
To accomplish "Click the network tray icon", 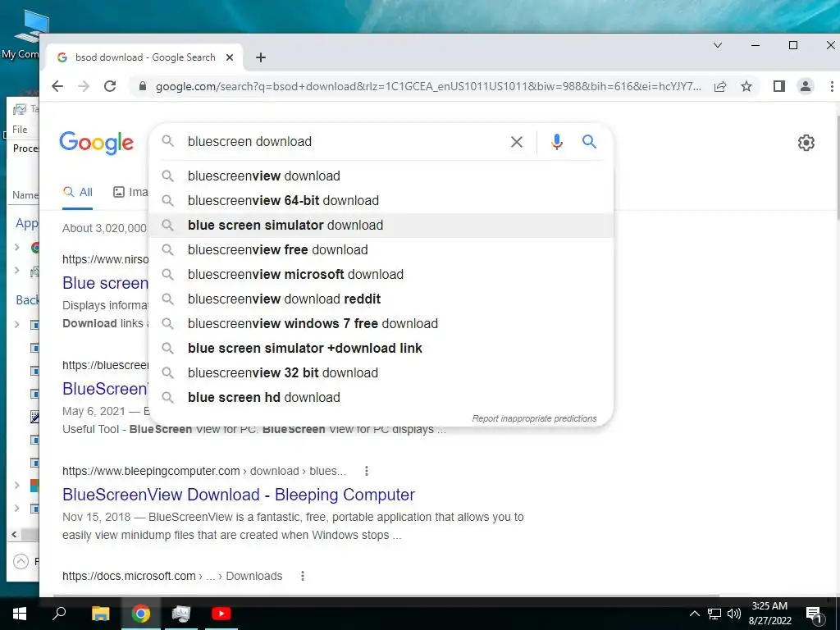I will (x=714, y=614).
